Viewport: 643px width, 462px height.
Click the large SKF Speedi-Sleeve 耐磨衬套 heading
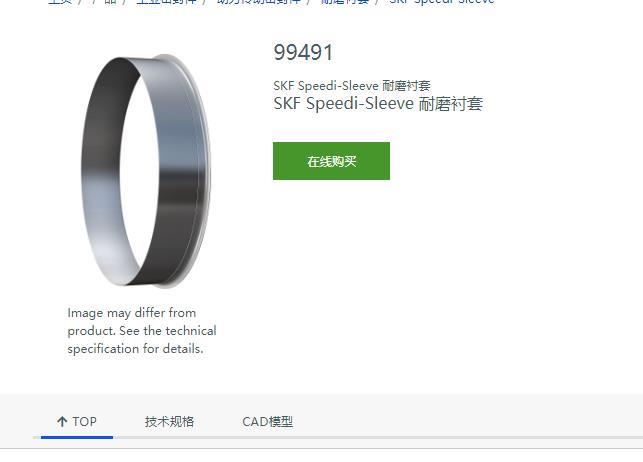pos(378,103)
